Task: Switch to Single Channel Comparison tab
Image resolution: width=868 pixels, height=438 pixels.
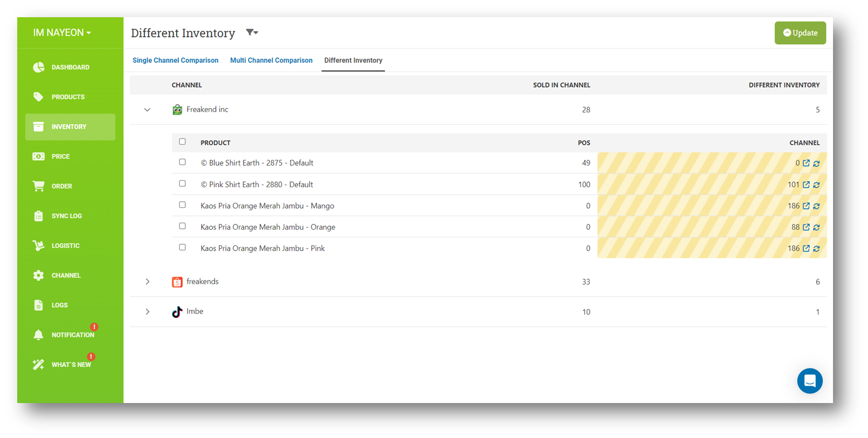Action: coord(176,60)
